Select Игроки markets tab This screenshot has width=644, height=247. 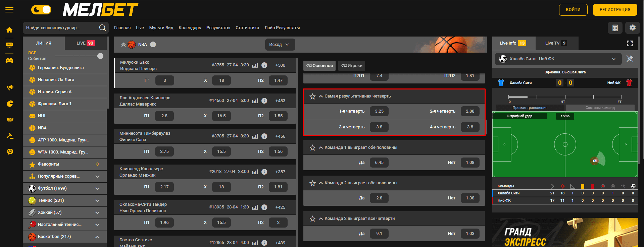pos(352,66)
